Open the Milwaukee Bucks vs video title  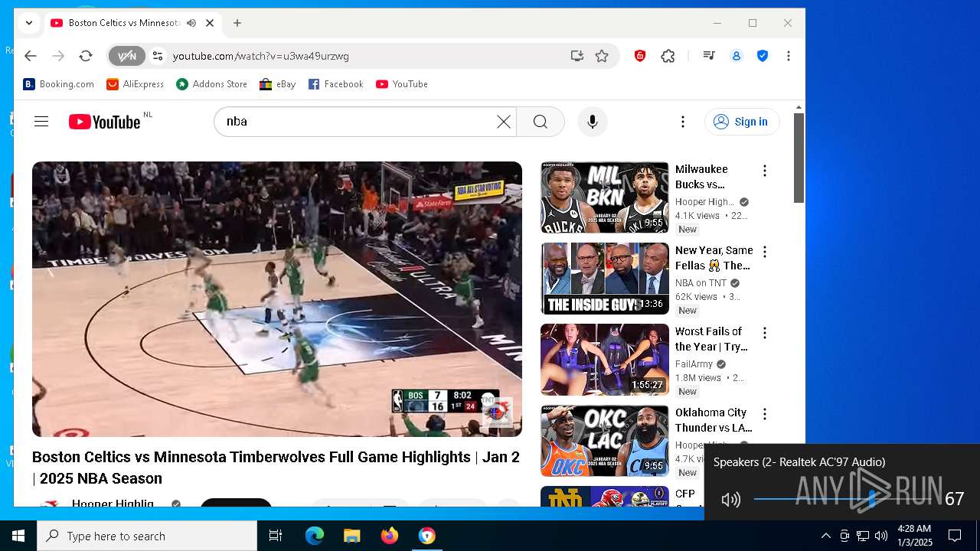pyautogui.click(x=701, y=177)
